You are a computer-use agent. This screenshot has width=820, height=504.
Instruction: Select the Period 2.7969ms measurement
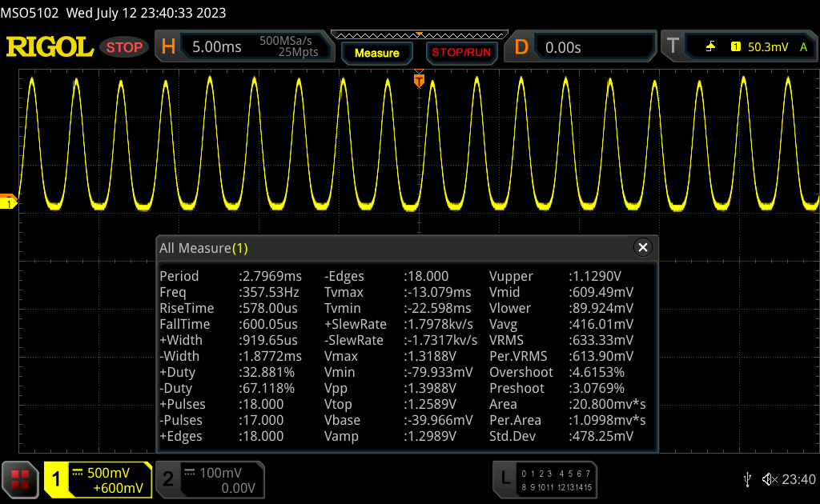[231, 276]
